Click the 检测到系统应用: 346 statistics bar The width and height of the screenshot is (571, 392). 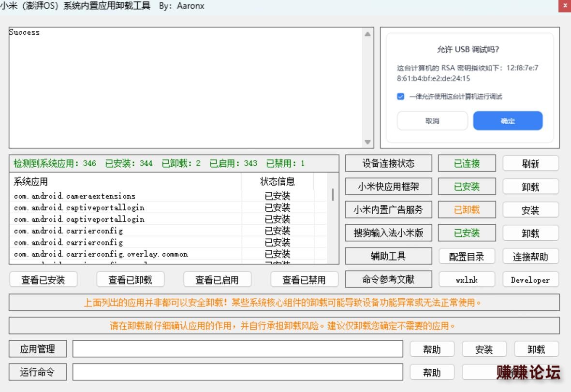coord(174,163)
